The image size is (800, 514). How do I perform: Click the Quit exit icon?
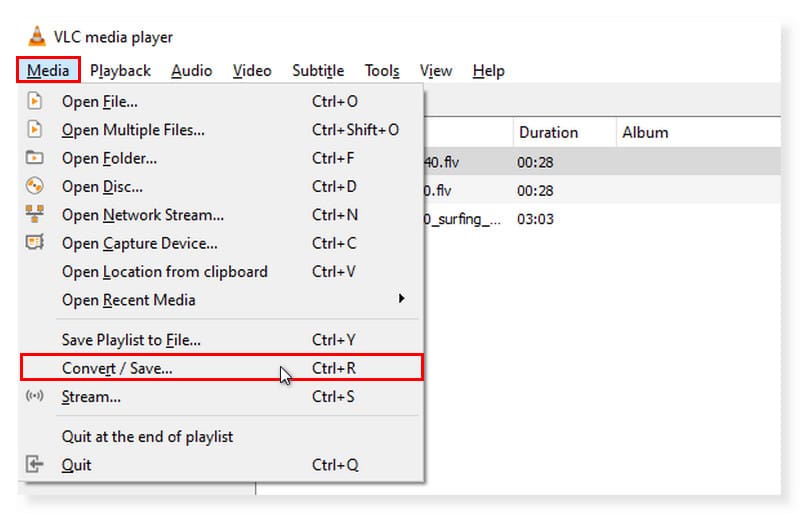click(x=35, y=465)
